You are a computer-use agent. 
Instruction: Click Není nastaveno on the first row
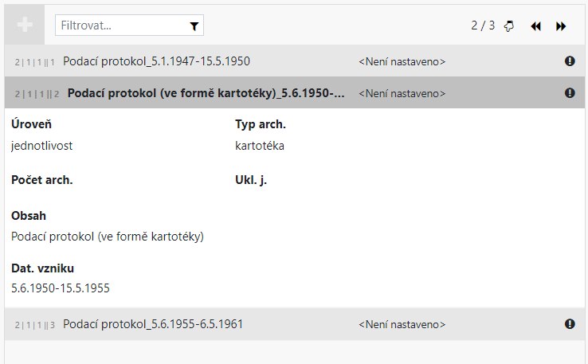pos(402,61)
